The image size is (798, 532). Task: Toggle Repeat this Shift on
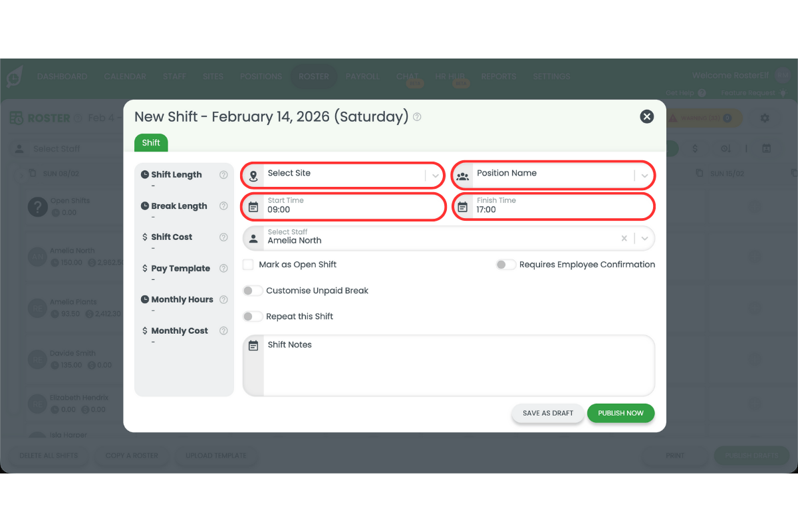pyautogui.click(x=253, y=317)
